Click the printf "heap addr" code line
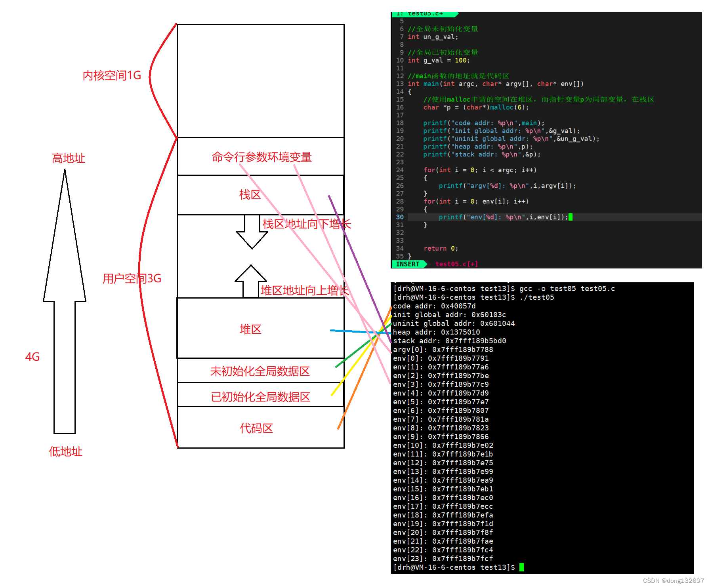This screenshot has width=710, height=588. [x=478, y=147]
